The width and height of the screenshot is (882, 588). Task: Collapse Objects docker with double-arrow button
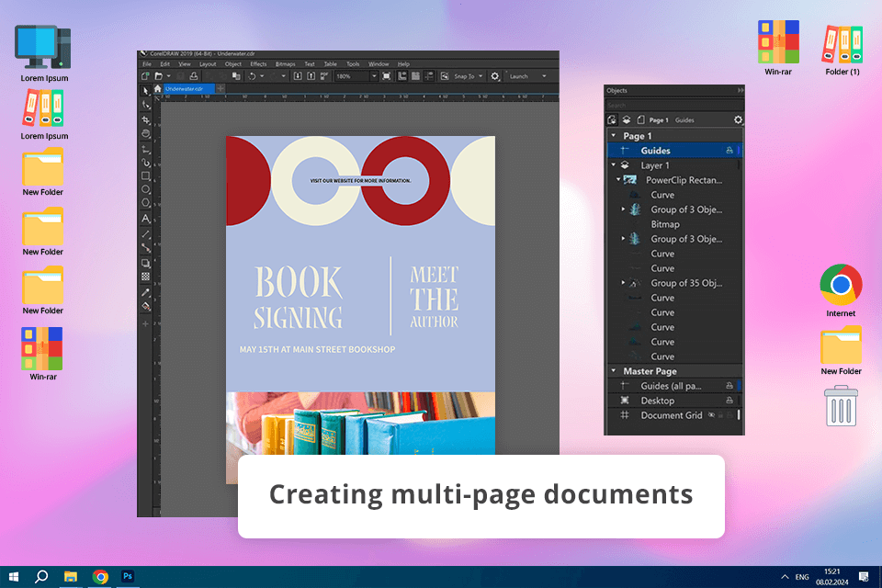741,91
